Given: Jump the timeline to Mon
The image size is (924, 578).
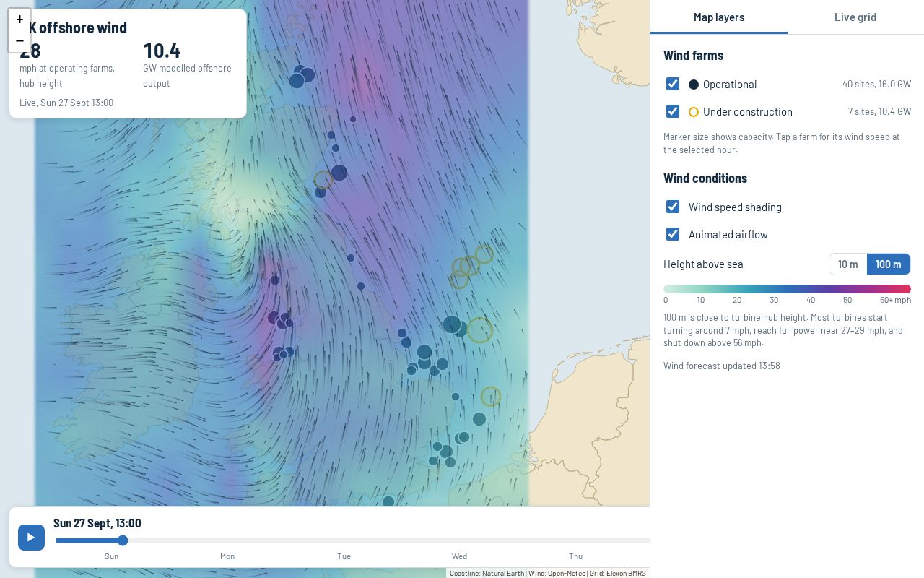Looking at the screenshot, I should [x=227, y=556].
